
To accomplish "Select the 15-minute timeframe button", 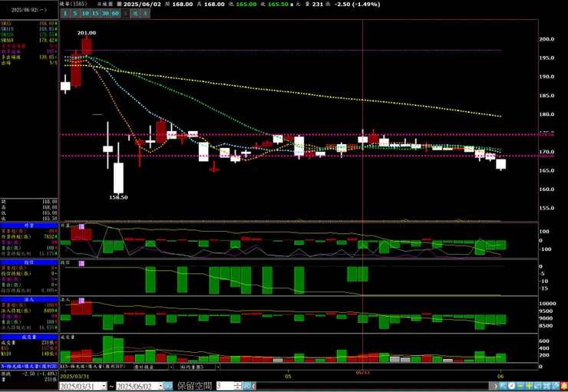I will 95,13.
